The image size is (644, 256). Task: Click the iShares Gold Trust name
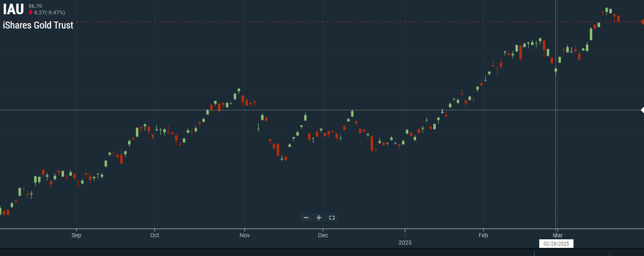(x=38, y=25)
